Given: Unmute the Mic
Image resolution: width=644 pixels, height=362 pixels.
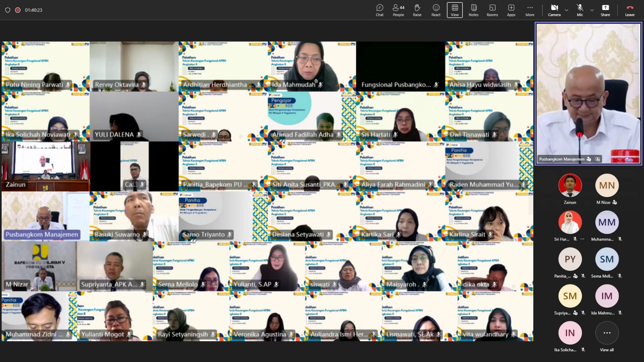Looking at the screenshot, I should coord(580,10).
